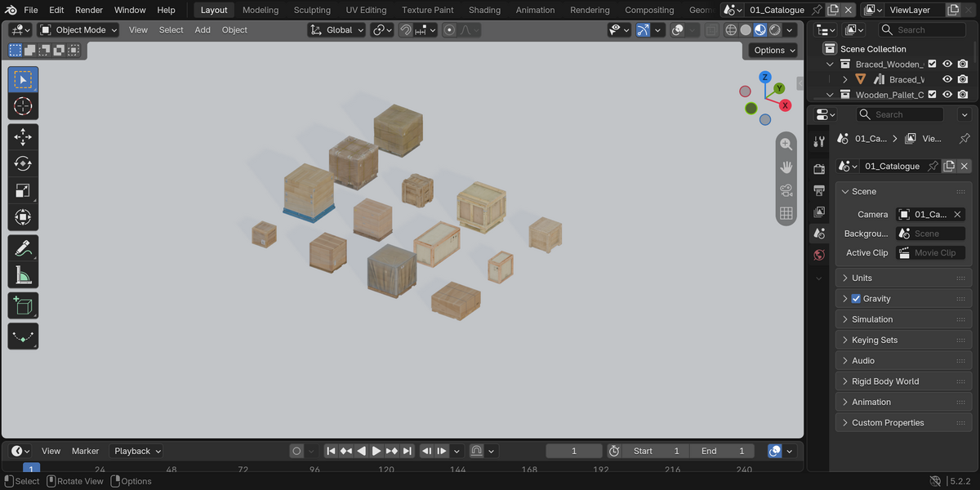
Task: Toggle show gizmo button
Action: click(643, 30)
